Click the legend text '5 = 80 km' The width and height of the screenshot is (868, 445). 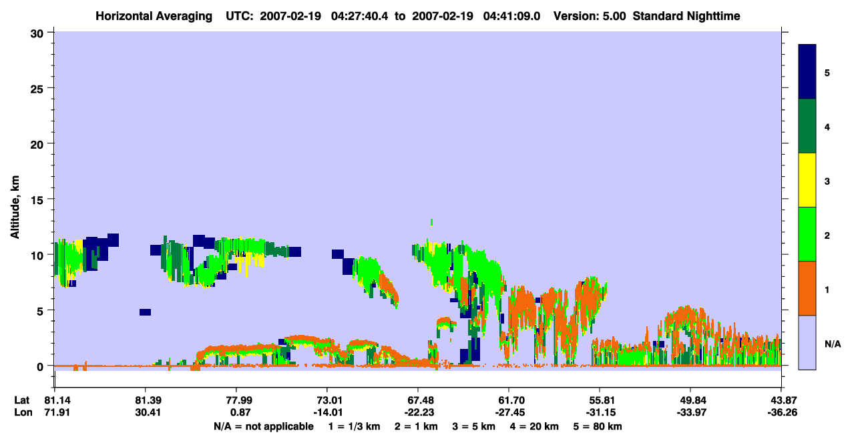598,426
